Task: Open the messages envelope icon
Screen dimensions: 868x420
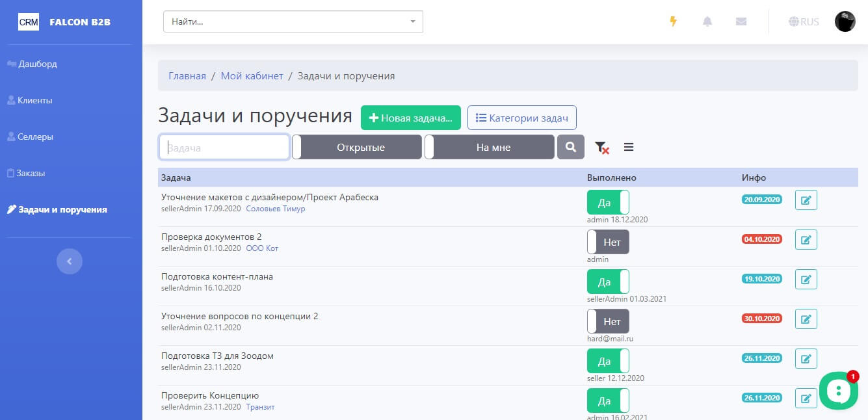Action: [x=741, y=21]
